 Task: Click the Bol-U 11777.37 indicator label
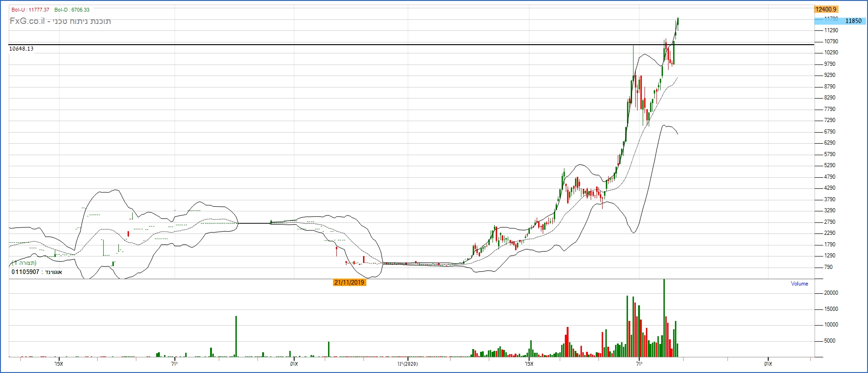point(30,10)
